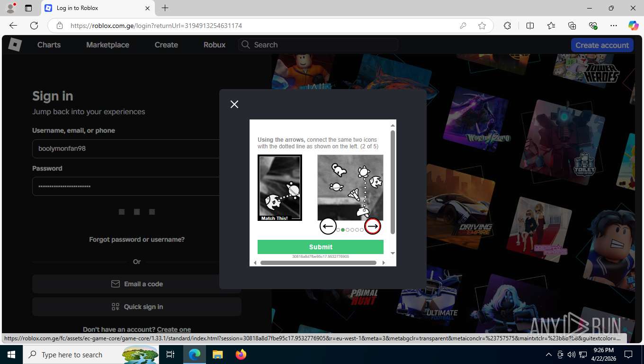The image size is (644, 364).
Task: Open the tab actions menu icon
Action: coord(28,8)
